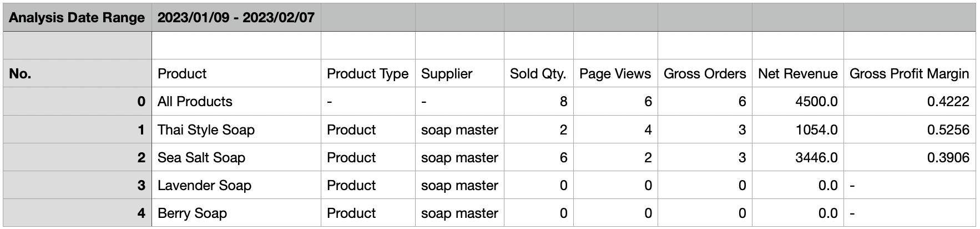
Task: Click the 0.5256 profit margin cell
Action: tap(910, 130)
